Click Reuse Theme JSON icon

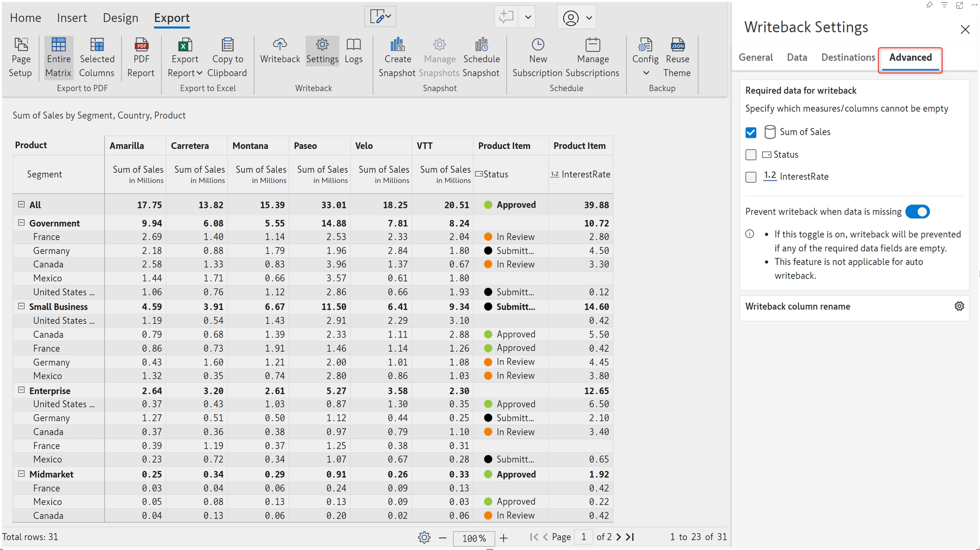pyautogui.click(x=677, y=45)
